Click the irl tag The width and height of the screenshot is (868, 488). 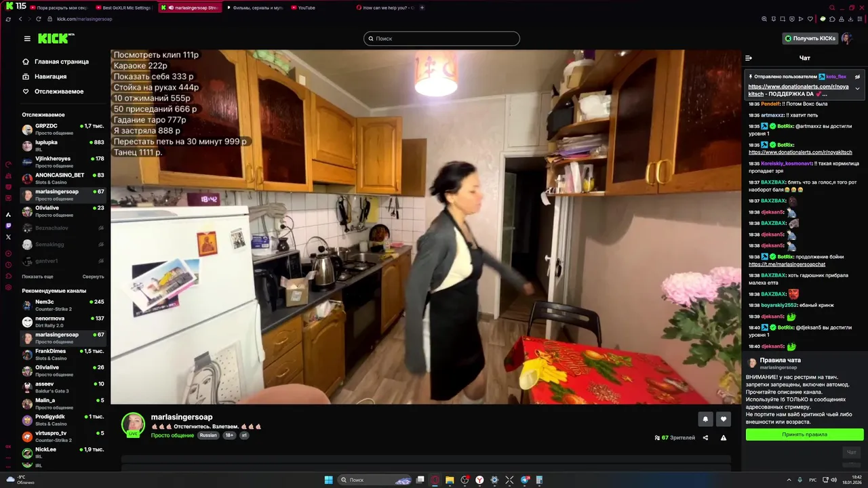pyautogui.click(x=244, y=435)
